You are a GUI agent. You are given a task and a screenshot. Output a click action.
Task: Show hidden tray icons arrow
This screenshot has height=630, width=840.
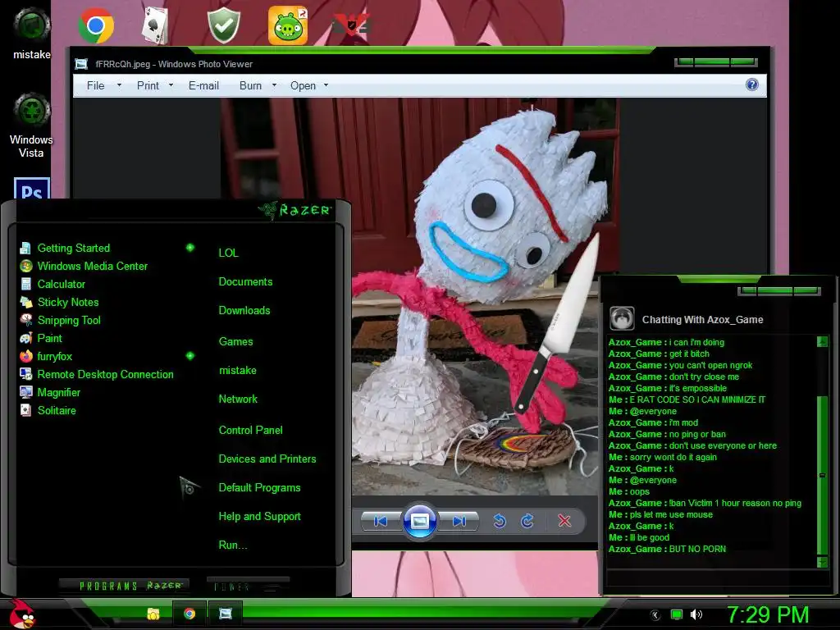pyautogui.click(x=655, y=615)
